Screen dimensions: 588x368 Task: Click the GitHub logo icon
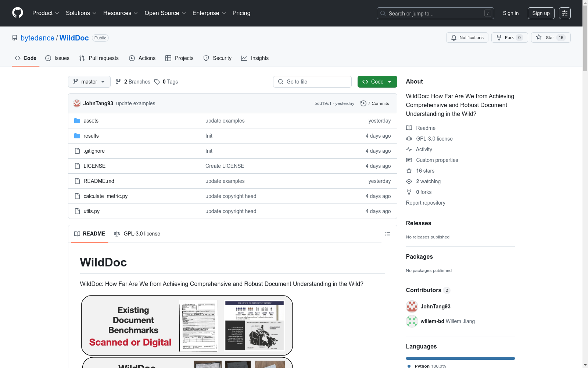[x=18, y=13]
